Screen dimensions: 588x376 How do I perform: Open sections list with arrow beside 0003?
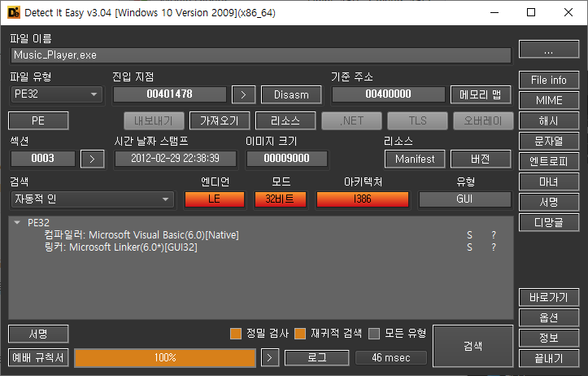coord(92,159)
